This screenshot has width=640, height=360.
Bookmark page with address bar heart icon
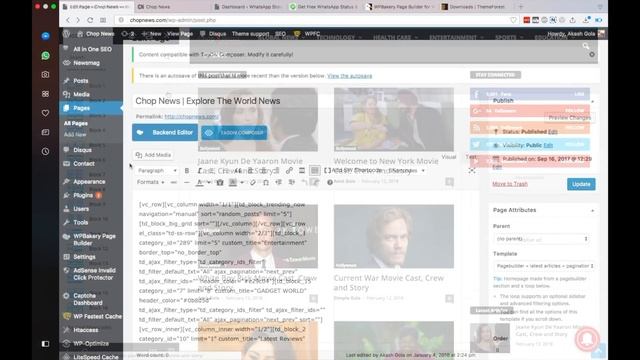tap(513, 20)
